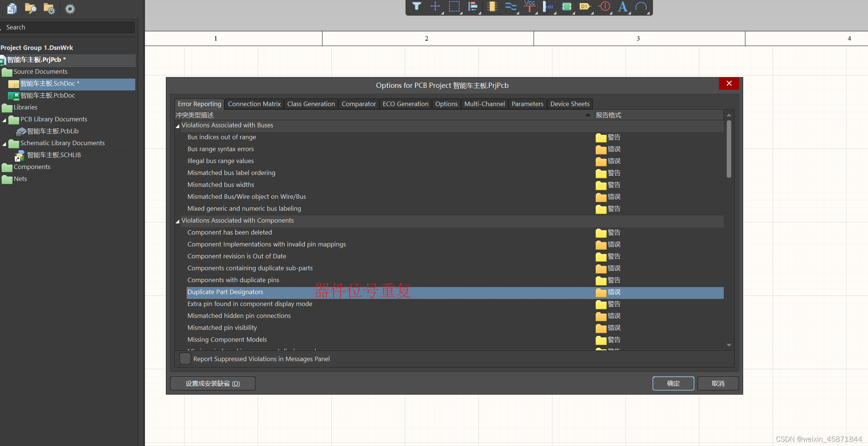Collapse Violations Associated with Buses group
This screenshot has width=868, height=446.
click(x=178, y=126)
